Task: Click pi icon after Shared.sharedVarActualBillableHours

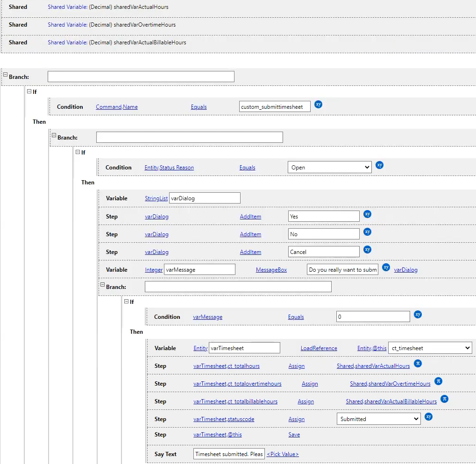Action: (444, 399)
